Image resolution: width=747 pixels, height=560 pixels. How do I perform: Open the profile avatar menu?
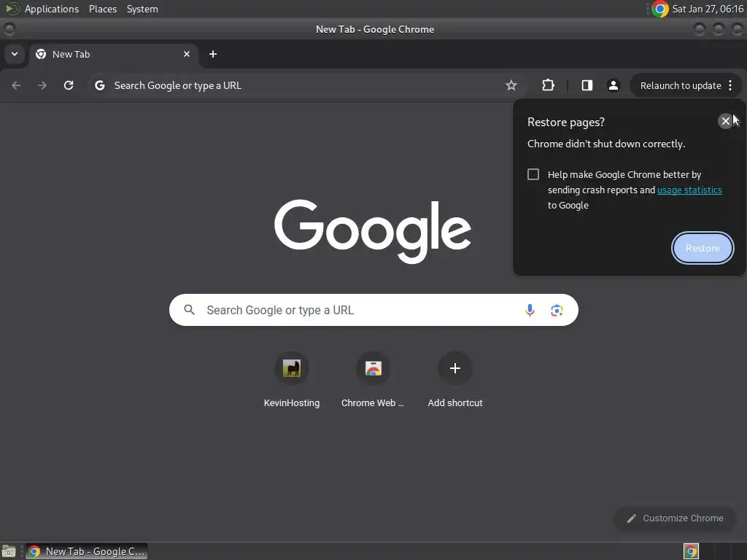[613, 85]
